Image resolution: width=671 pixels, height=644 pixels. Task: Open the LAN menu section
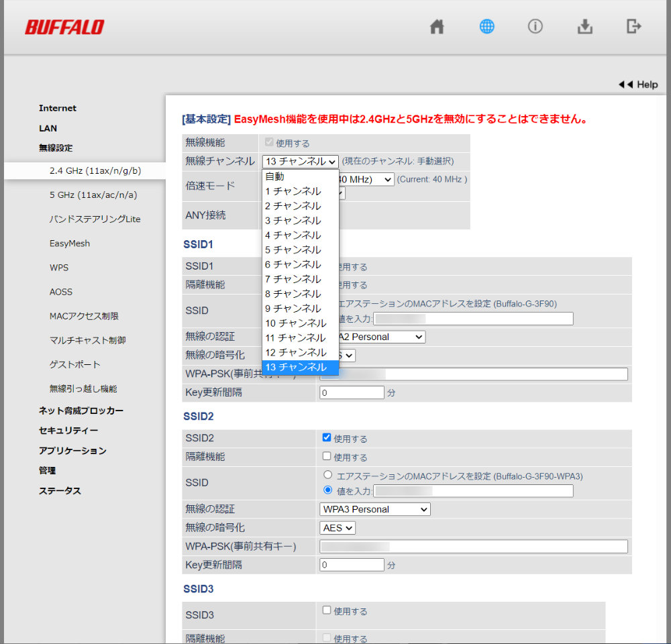(x=48, y=128)
